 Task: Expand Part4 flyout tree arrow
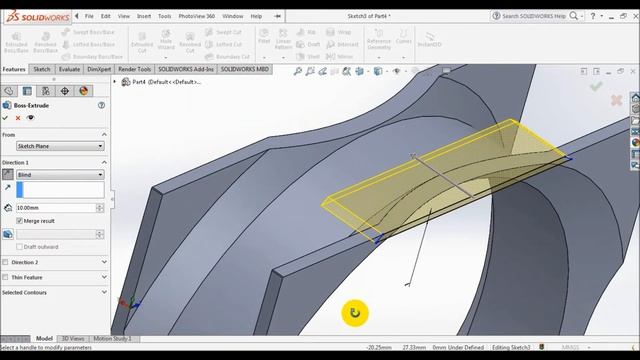click(115, 82)
